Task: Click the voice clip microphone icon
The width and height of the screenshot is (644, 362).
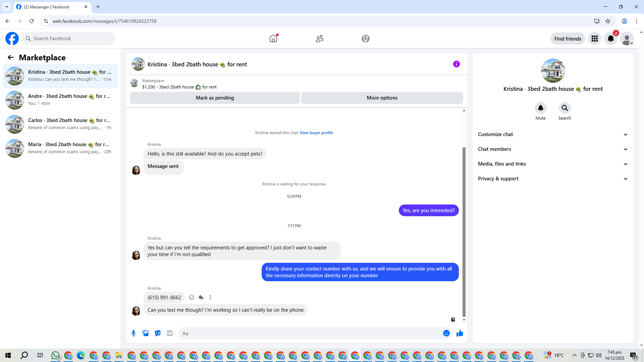Action: pyautogui.click(x=133, y=333)
